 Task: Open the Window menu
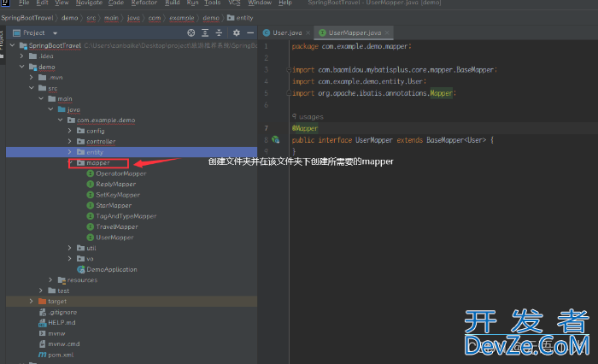(x=260, y=3)
